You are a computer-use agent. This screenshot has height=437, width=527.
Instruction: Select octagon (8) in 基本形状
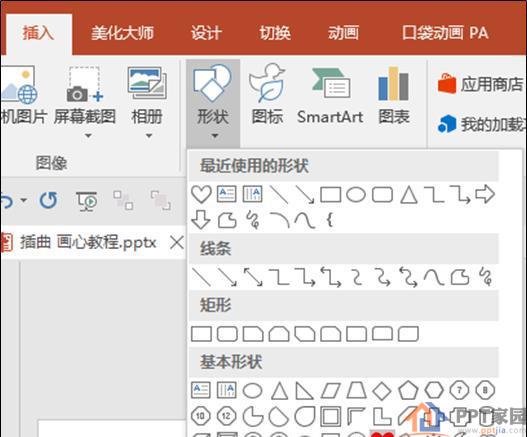(x=485, y=391)
